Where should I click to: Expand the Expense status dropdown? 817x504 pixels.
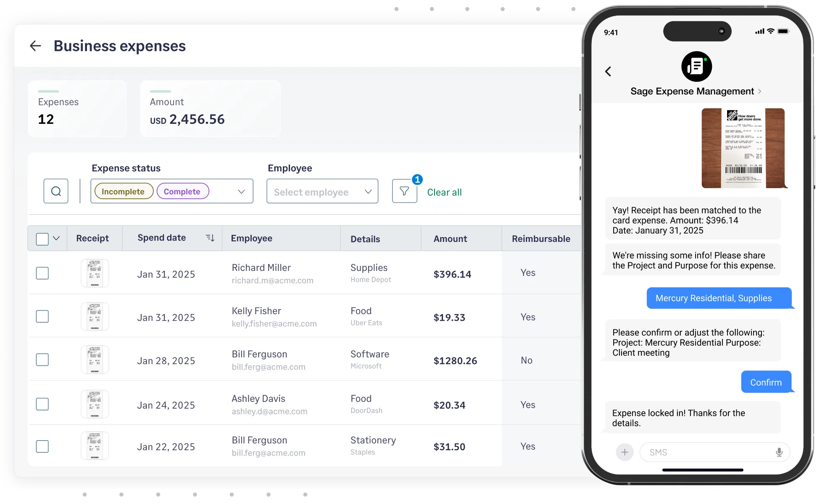(x=241, y=191)
